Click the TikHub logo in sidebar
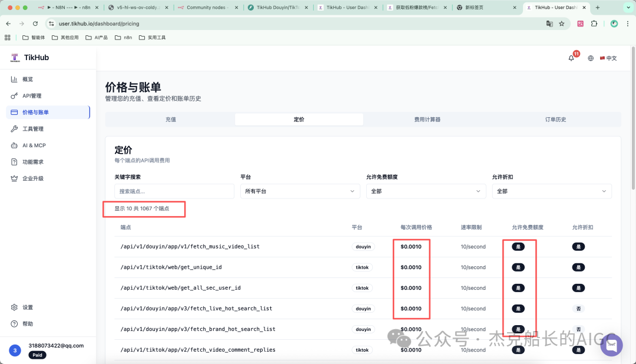Viewport: 636px width, 364px height. [29, 58]
